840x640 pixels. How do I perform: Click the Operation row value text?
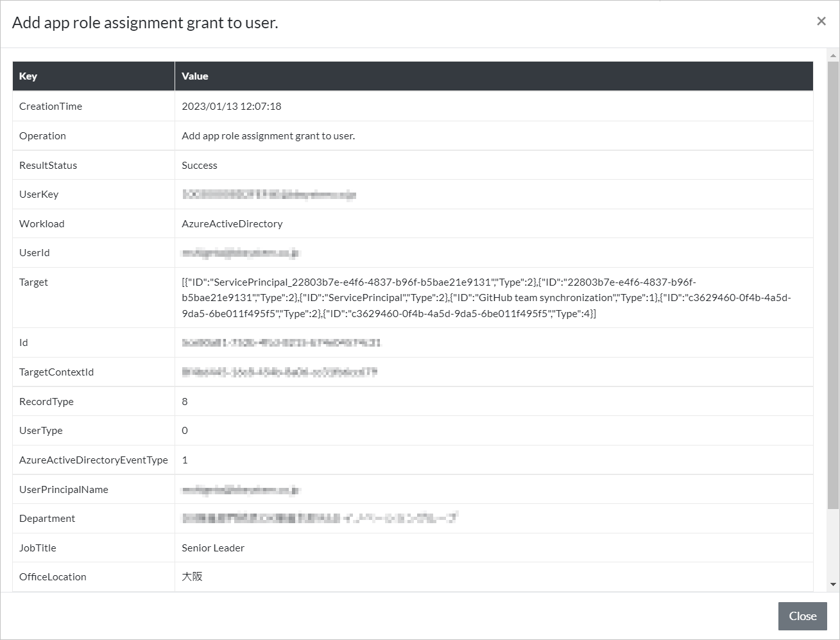click(268, 136)
